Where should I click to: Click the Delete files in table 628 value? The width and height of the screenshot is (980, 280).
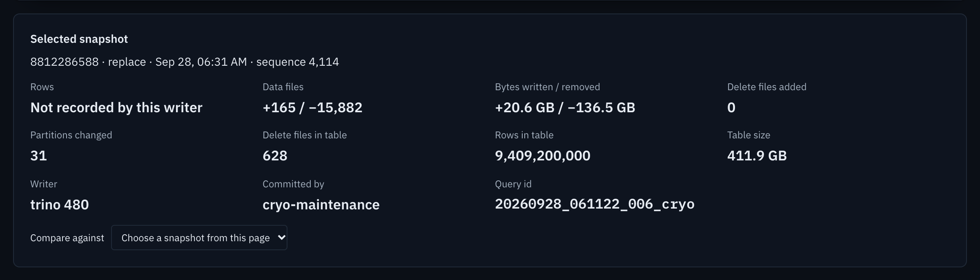click(x=275, y=156)
